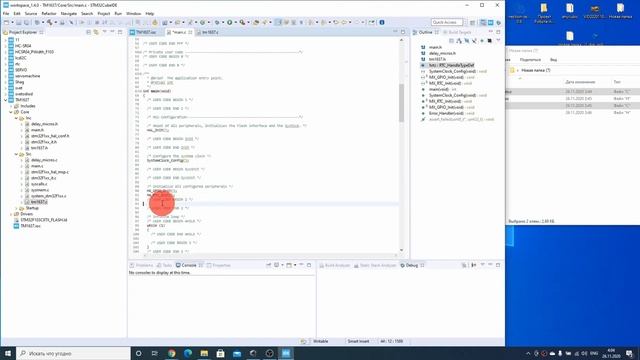The height and width of the screenshot is (360, 640).
Task: Select syscalls.c in the Src folder
Action: click(x=40, y=184)
